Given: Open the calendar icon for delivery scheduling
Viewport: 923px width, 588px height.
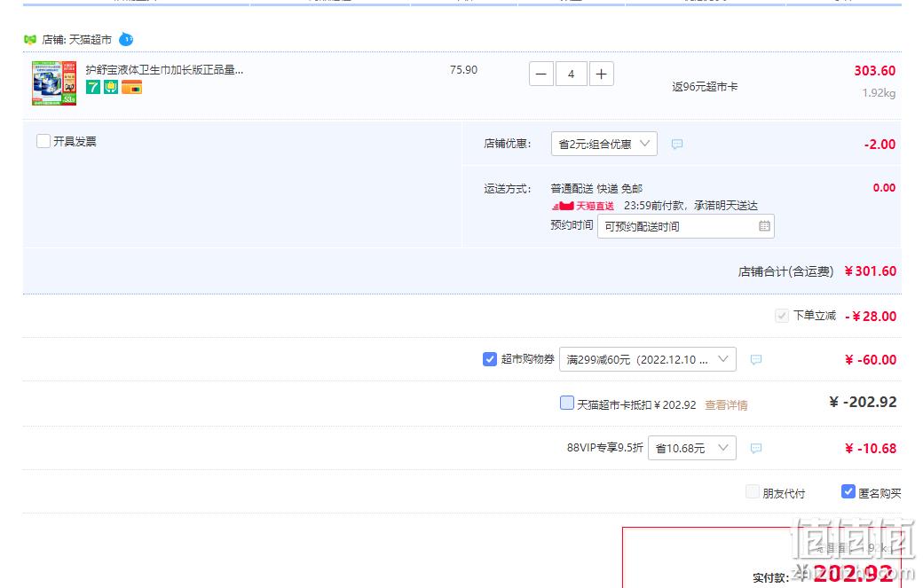Looking at the screenshot, I should pos(764,226).
